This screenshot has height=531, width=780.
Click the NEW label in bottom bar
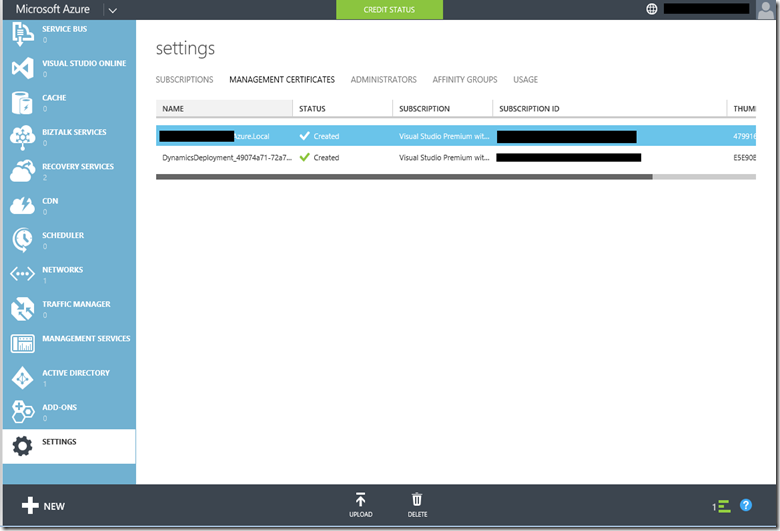point(54,507)
